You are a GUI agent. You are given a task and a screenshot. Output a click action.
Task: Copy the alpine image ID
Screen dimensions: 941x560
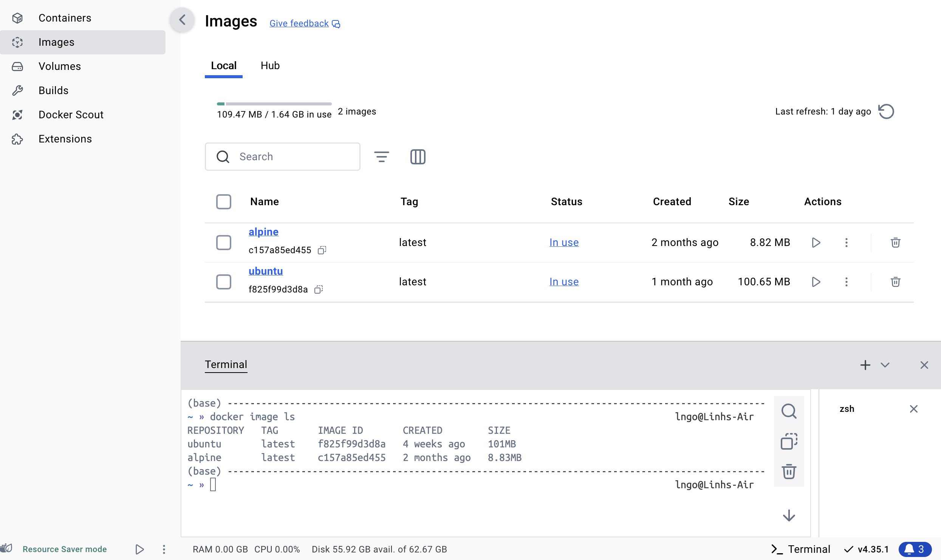tap(322, 250)
